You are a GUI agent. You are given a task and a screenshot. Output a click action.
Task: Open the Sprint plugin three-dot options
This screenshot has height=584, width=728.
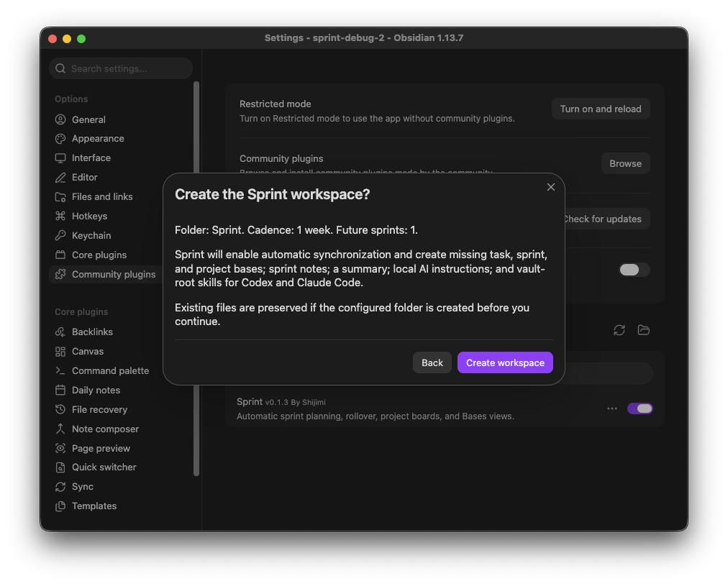(612, 409)
